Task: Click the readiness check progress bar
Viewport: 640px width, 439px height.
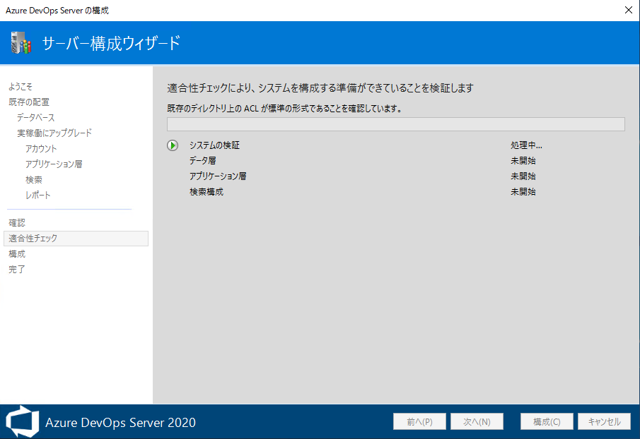Action: coord(396,124)
